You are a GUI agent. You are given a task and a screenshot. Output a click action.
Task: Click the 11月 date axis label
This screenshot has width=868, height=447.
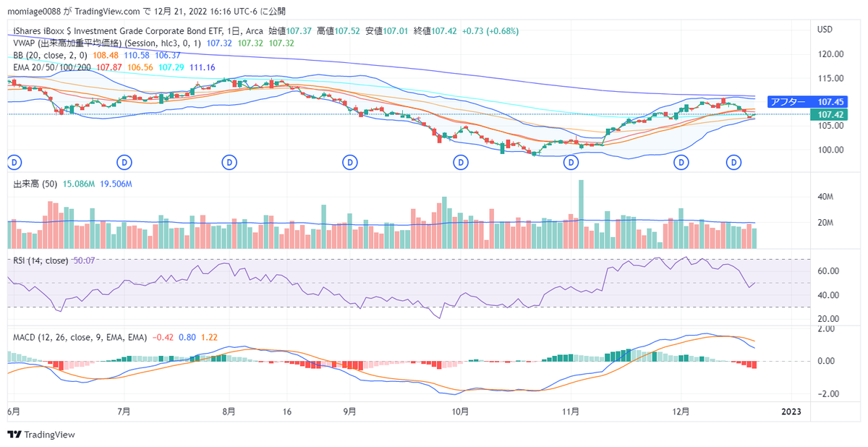[x=571, y=412]
